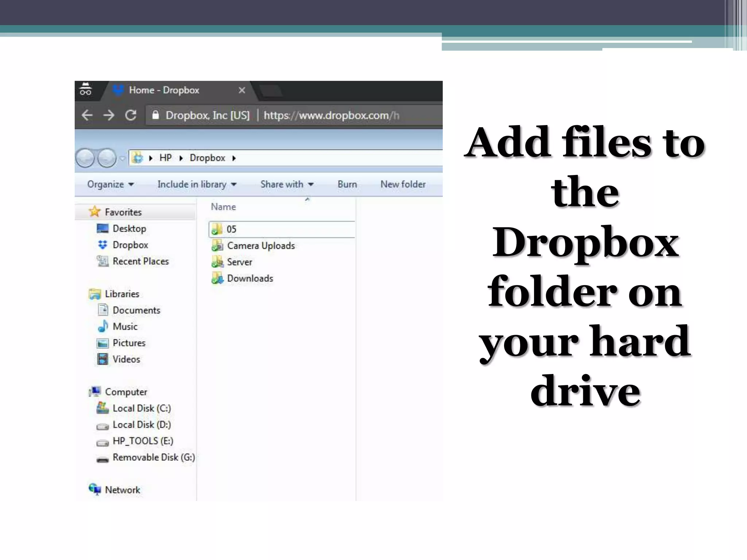
Task: Open Recent Places
Action: point(140,261)
